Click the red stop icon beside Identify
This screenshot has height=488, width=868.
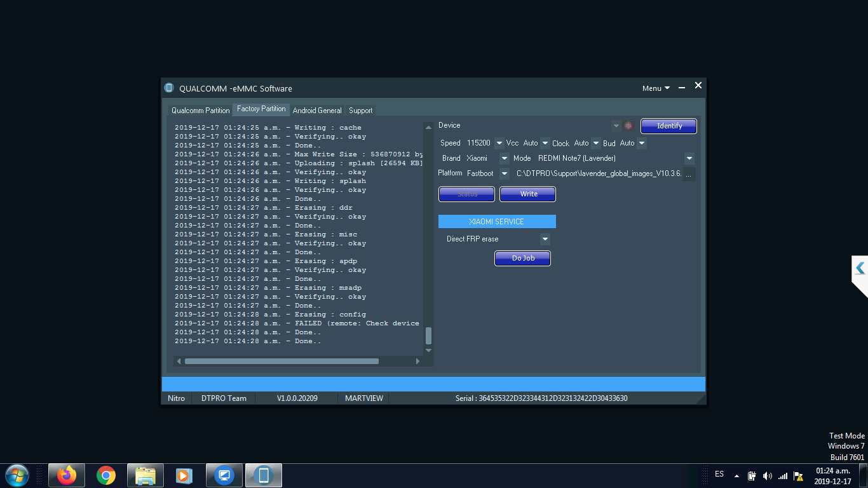pos(628,126)
